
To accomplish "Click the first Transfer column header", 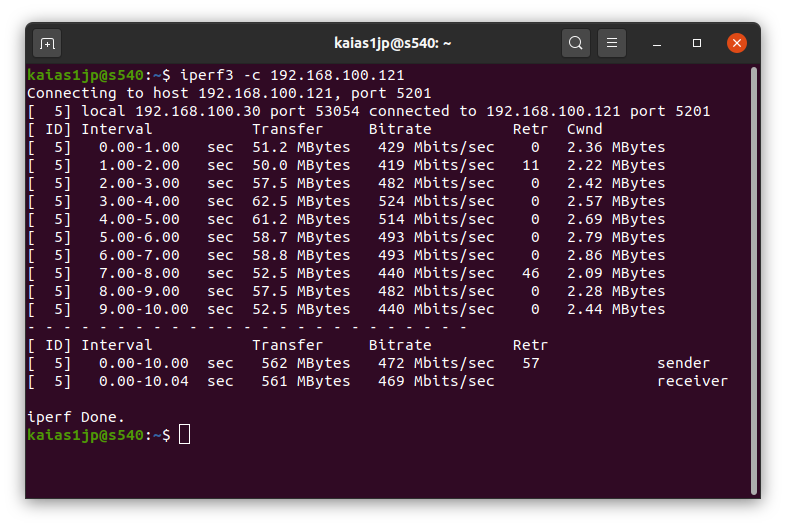I will point(287,129).
